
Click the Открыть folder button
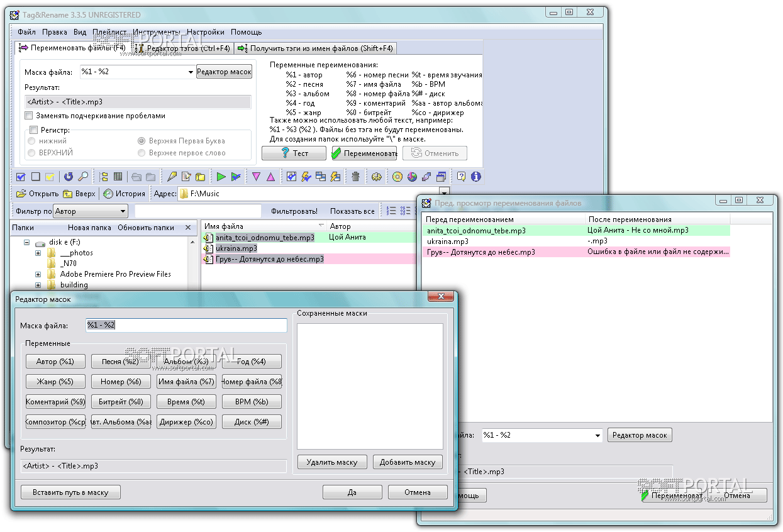point(38,194)
